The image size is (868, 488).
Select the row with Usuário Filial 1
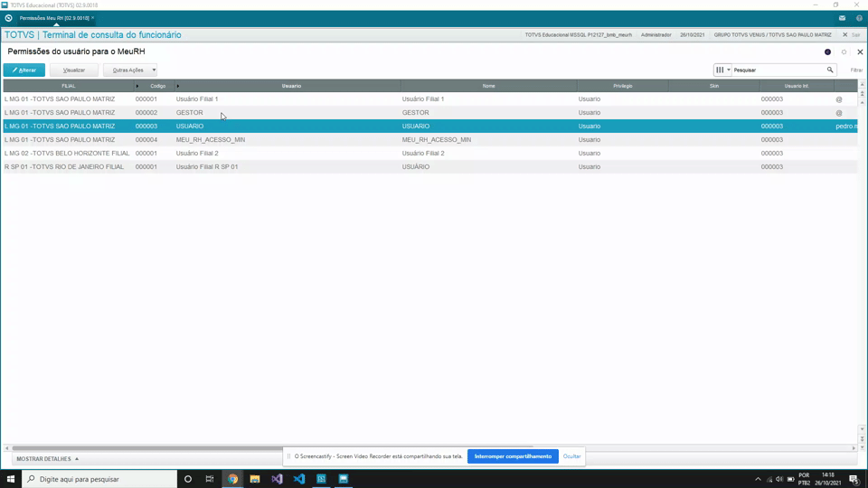click(430, 99)
